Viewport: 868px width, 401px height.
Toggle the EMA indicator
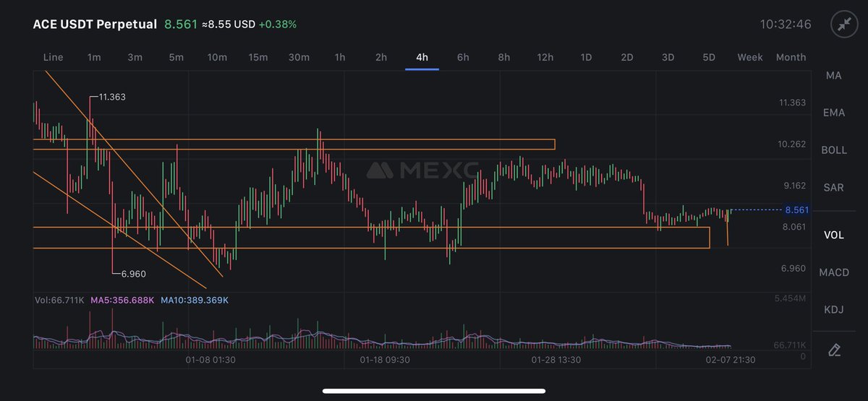(834, 113)
